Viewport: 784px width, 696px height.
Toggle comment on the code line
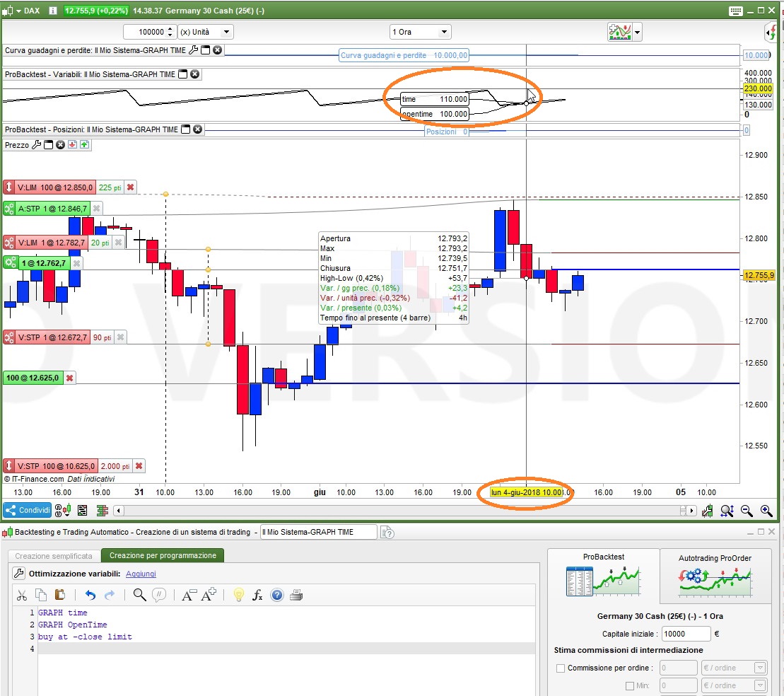pos(159,595)
